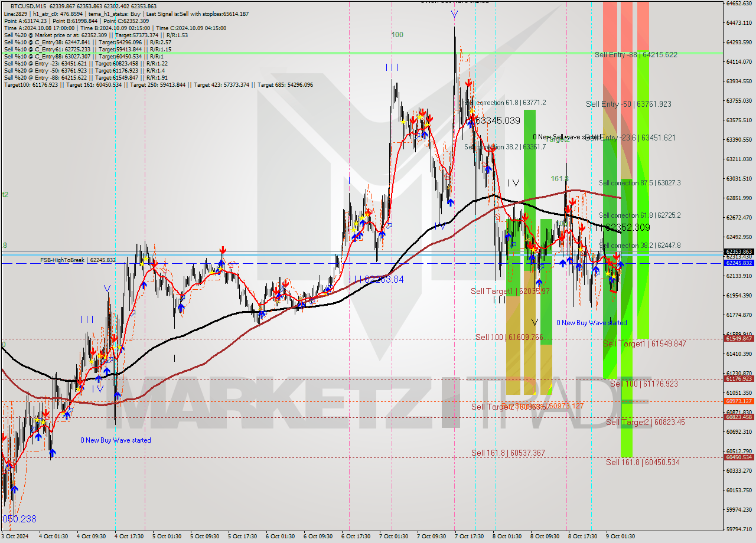Click the red 60823.458 price axis tag
756x543 pixels.
(x=739, y=417)
